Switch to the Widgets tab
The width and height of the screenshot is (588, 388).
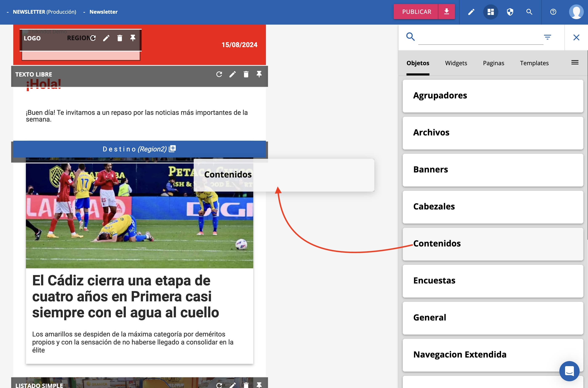(x=456, y=63)
